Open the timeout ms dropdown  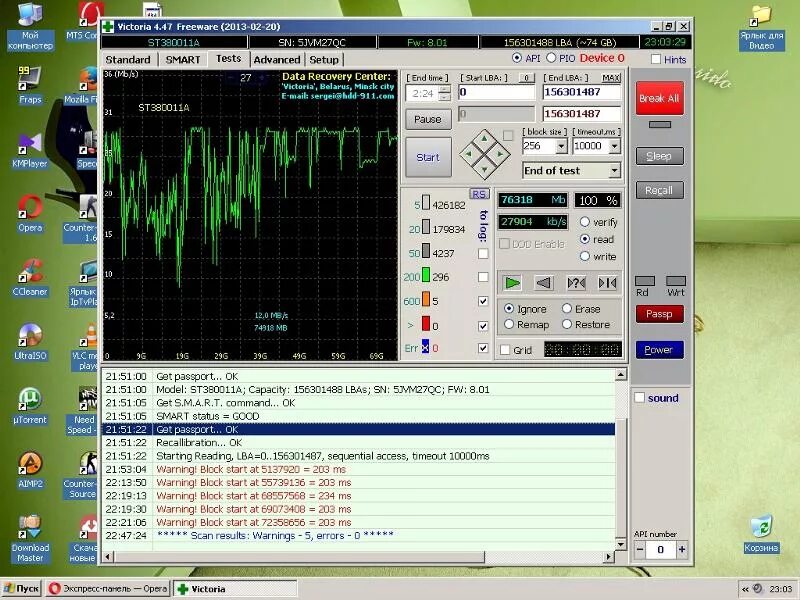coord(614,146)
